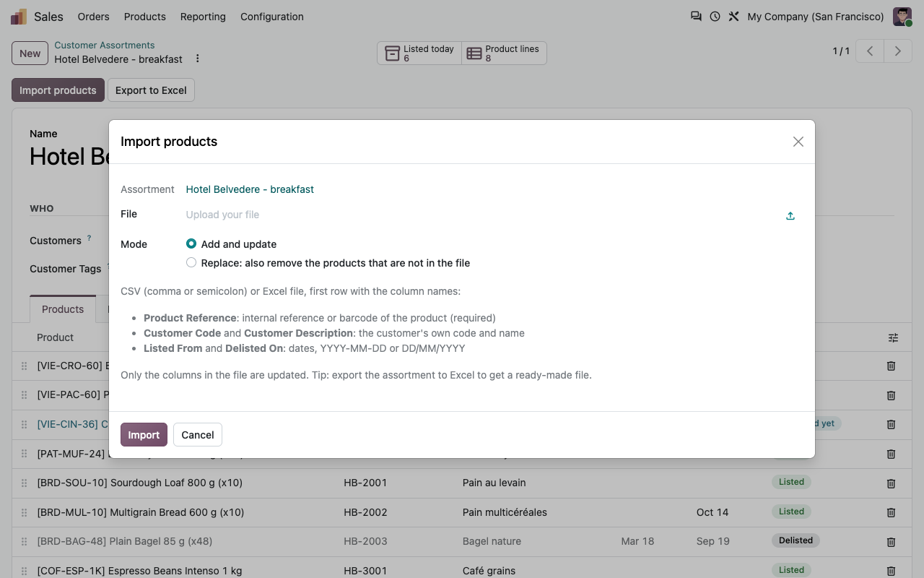Open the activities clock icon

point(715,16)
